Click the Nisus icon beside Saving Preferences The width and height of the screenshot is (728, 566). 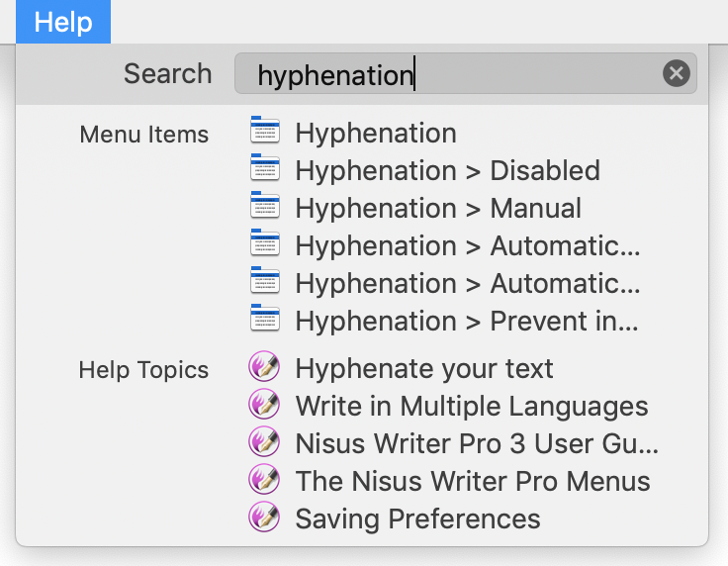264,517
